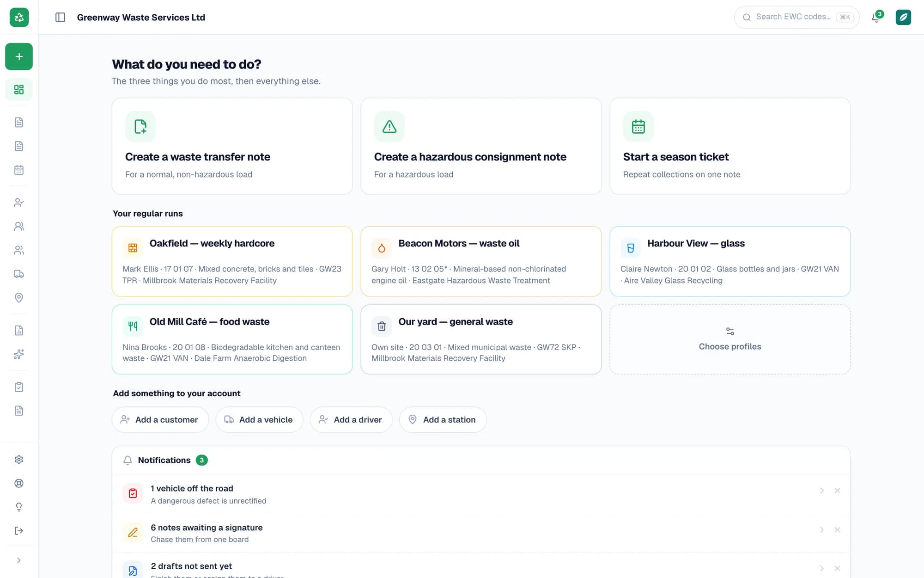Click the glass icon on Harbour View run
The image size is (924, 578).
(x=631, y=248)
